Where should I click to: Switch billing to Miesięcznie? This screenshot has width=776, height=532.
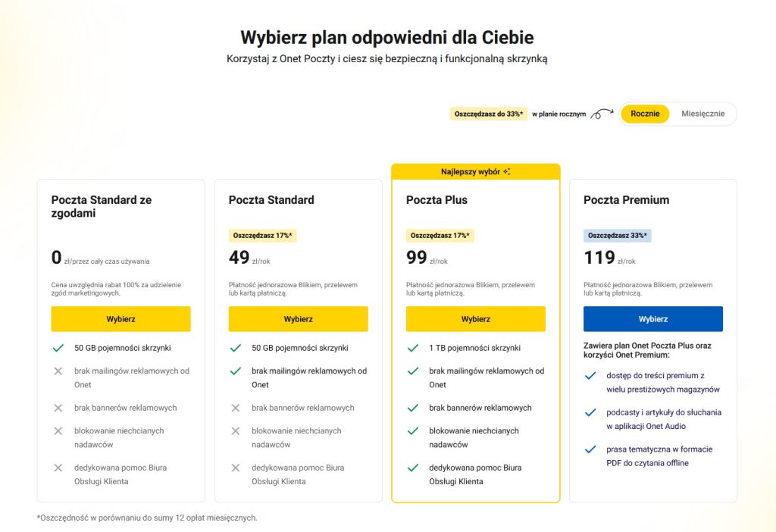coord(702,114)
